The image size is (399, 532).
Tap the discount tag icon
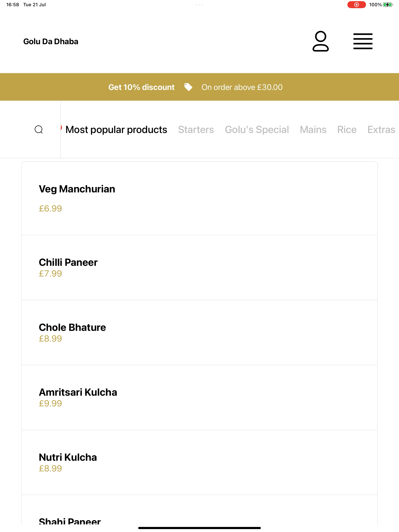tap(188, 87)
